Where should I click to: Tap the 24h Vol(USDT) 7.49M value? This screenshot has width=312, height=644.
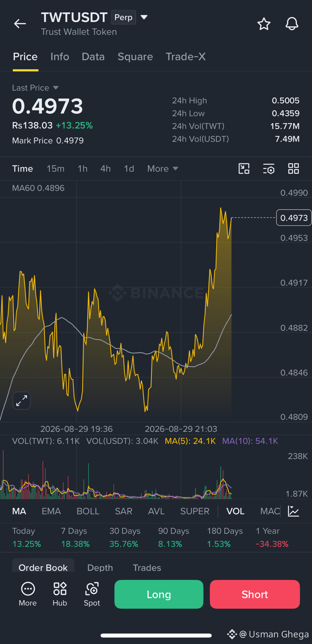(287, 139)
